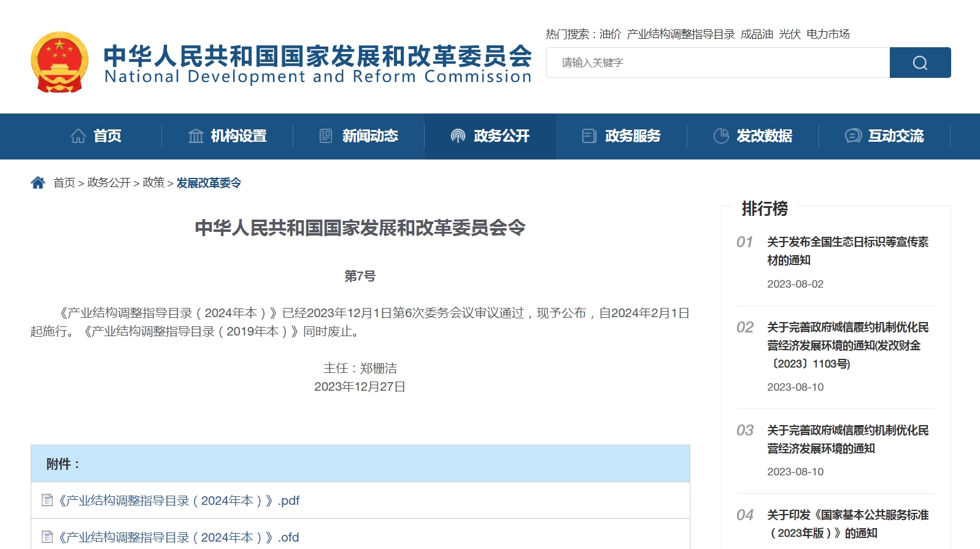Screen dimensions: 980x549
Task: Click the date text 2023年12月27日
Action: (x=360, y=387)
